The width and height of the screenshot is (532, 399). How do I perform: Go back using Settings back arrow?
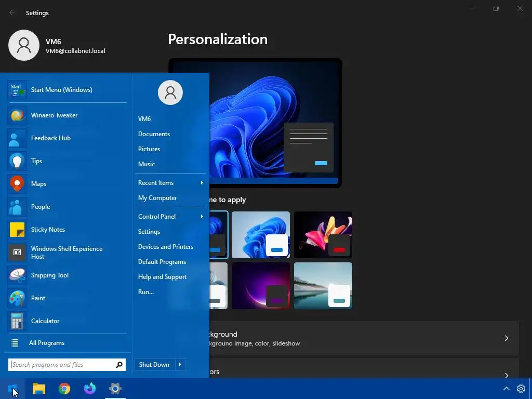(12, 12)
